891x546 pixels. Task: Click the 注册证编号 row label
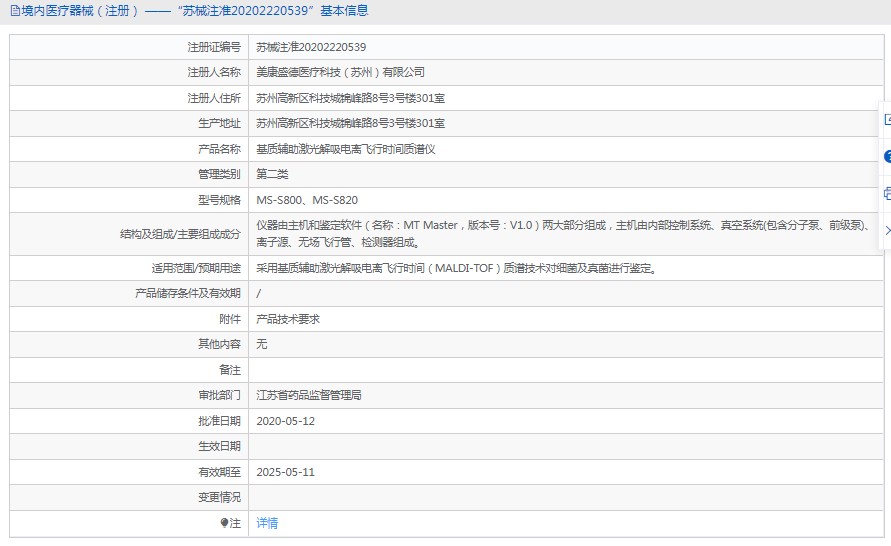(x=214, y=47)
